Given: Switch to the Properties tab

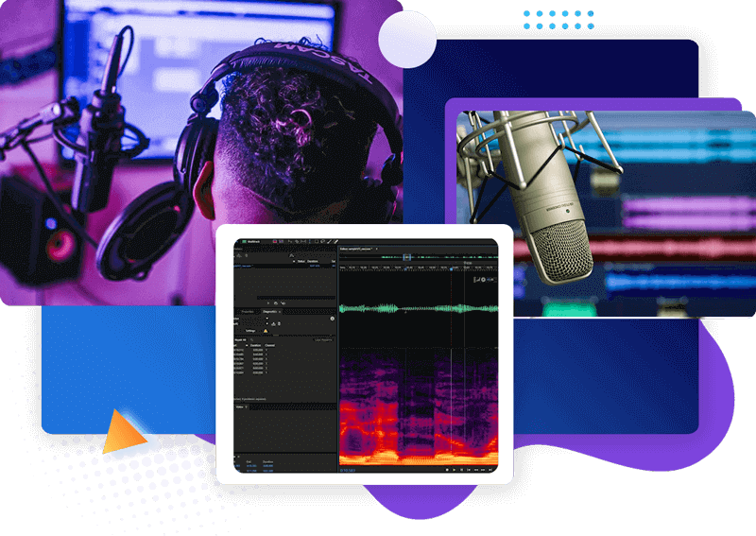Looking at the screenshot, I should click(249, 310).
